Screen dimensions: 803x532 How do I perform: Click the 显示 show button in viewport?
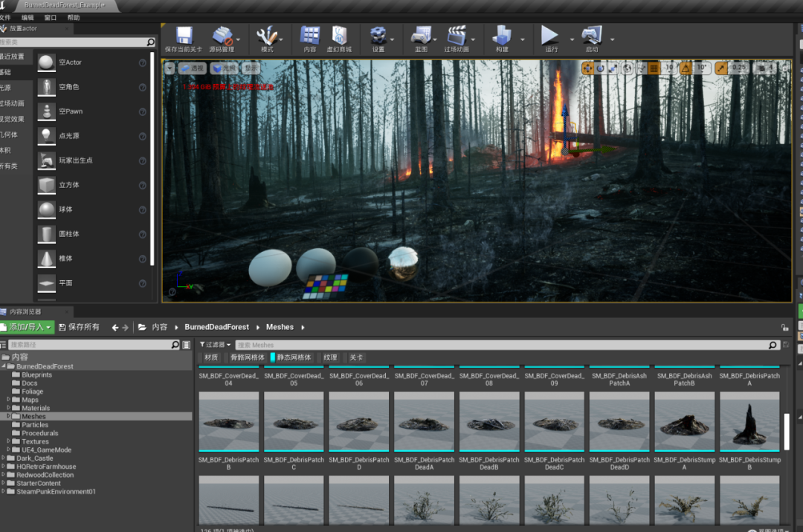tap(251, 68)
